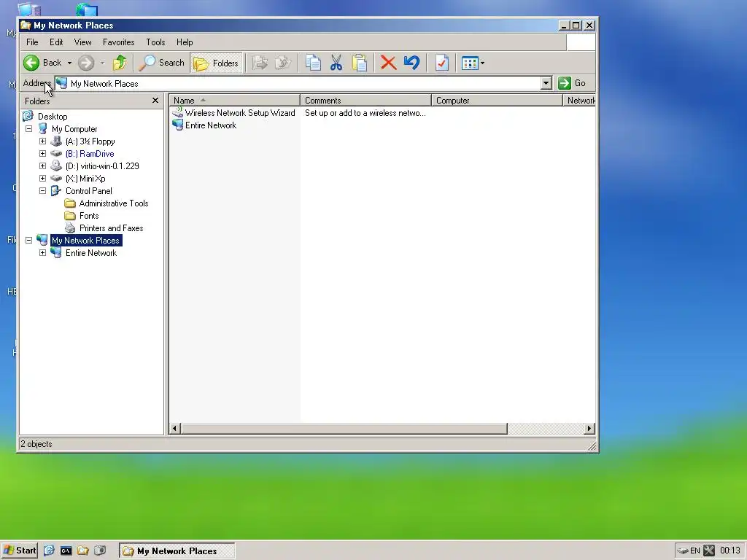This screenshot has width=747, height=560.
Task: Open the Favorites menu
Action: (119, 42)
